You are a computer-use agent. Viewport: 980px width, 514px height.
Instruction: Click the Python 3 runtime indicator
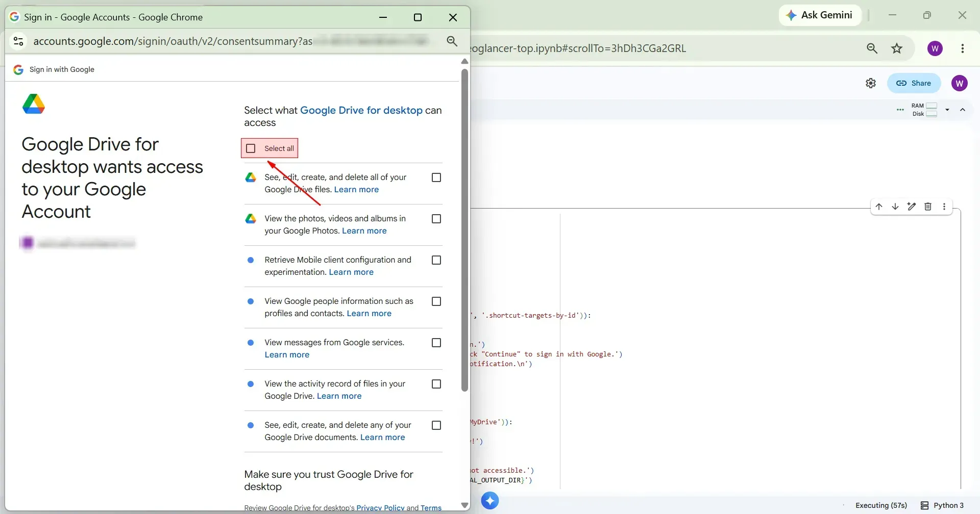click(942, 505)
